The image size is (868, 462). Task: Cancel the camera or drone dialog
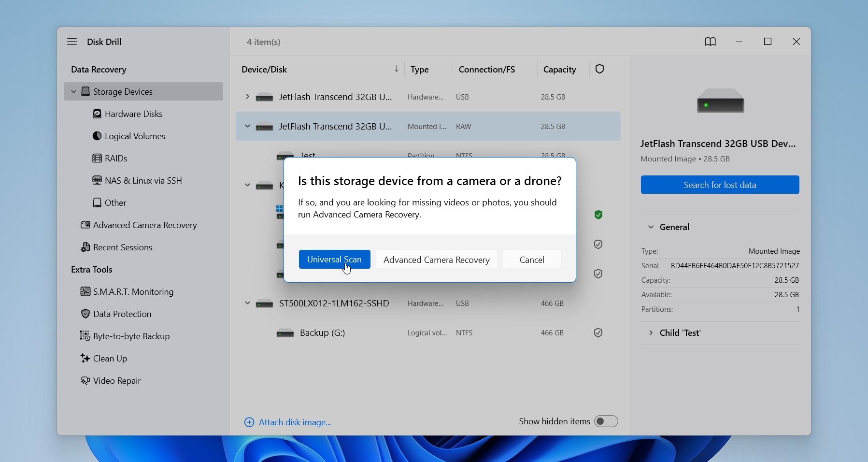point(532,260)
